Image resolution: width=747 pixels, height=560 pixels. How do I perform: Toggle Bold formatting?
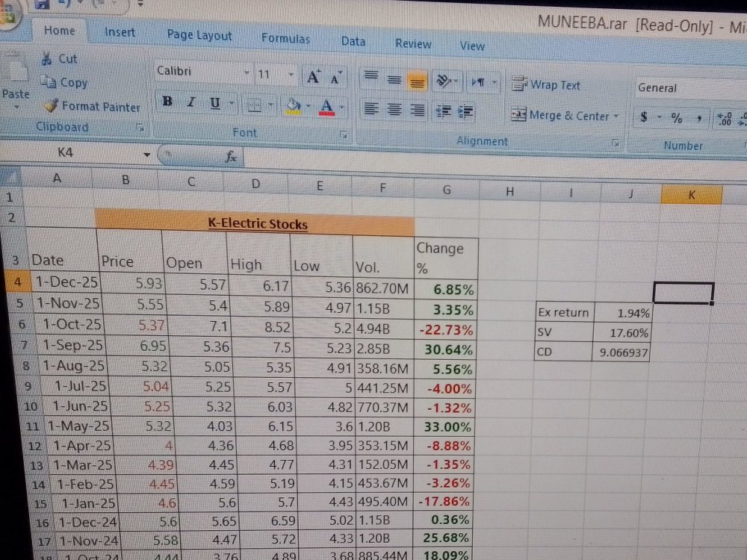click(167, 102)
